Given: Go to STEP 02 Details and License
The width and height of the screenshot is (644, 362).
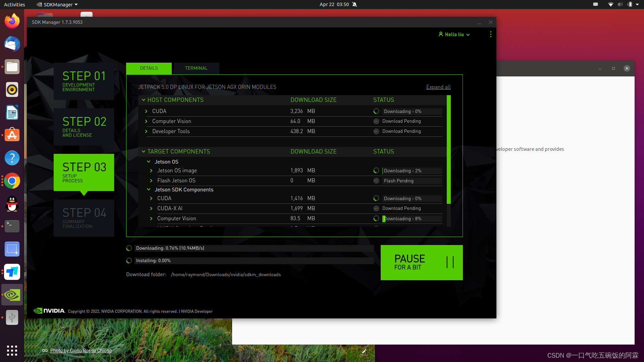Looking at the screenshot, I should (x=84, y=127).
